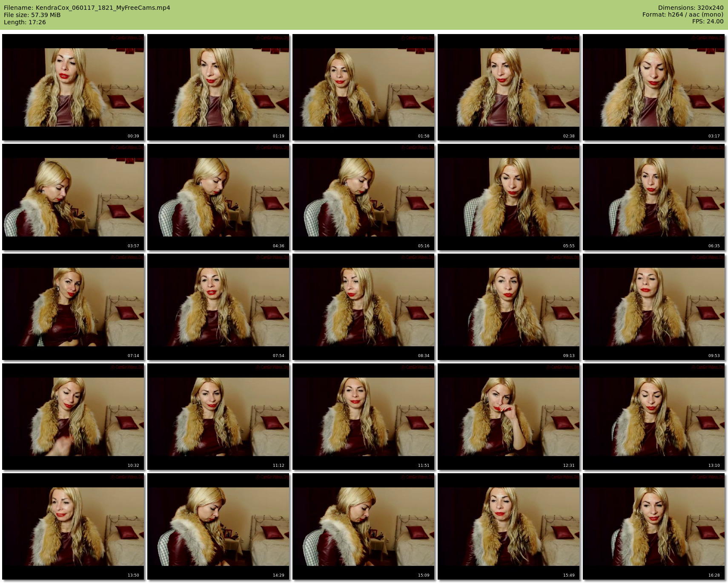
Task: Pick the thumbnail with timestamp 03:17
Action: click(x=654, y=87)
